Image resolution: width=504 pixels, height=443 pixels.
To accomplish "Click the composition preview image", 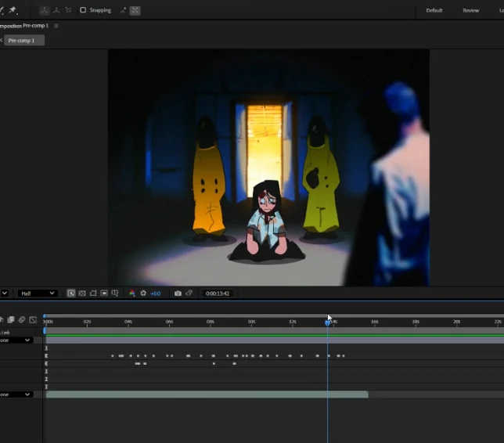I will tap(268, 167).
